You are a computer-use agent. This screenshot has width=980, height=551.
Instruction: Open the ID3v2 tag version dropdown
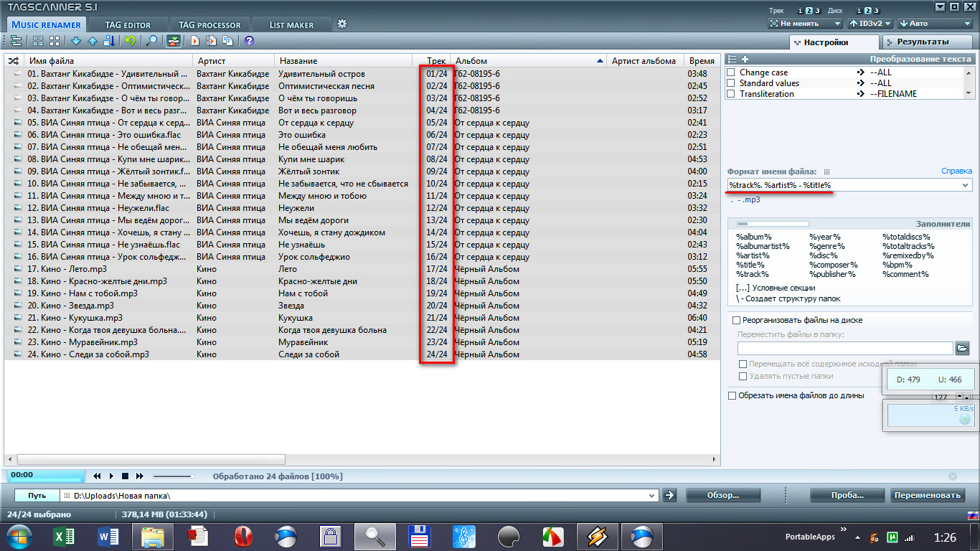[x=870, y=24]
